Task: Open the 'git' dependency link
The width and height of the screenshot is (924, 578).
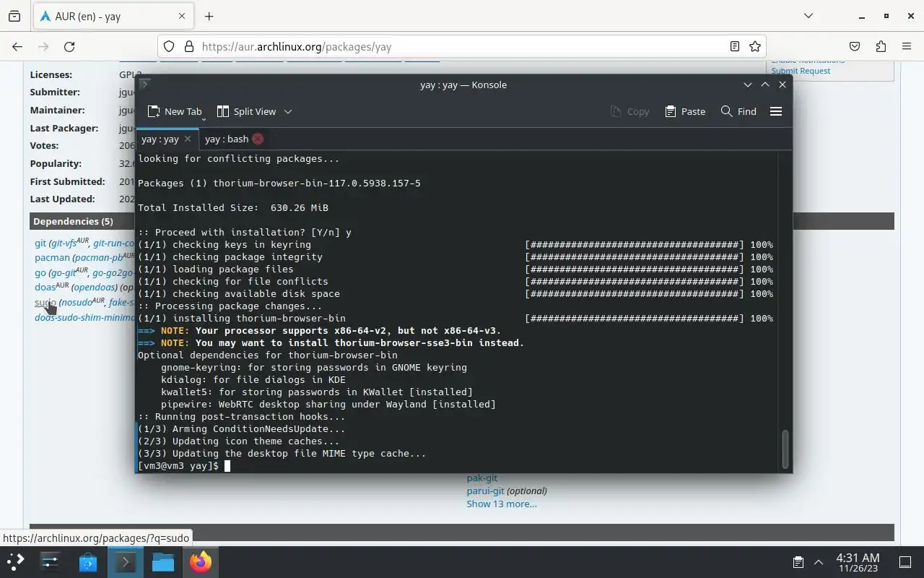Action: 40,243
